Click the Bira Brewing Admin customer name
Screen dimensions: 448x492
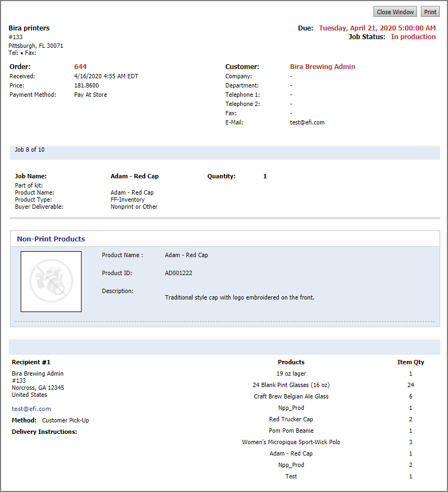tap(322, 67)
